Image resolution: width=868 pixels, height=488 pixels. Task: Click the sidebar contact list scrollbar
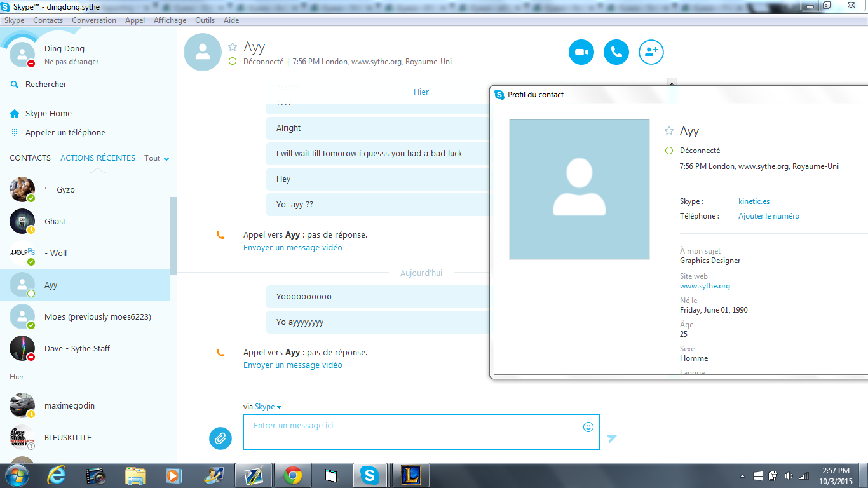tap(173, 235)
